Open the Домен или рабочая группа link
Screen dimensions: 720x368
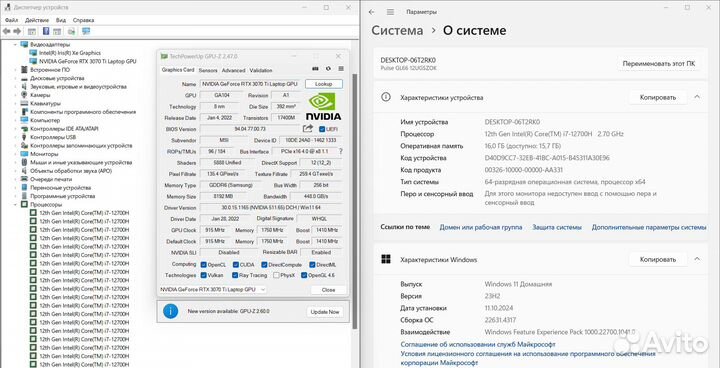pyautogui.click(x=480, y=227)
